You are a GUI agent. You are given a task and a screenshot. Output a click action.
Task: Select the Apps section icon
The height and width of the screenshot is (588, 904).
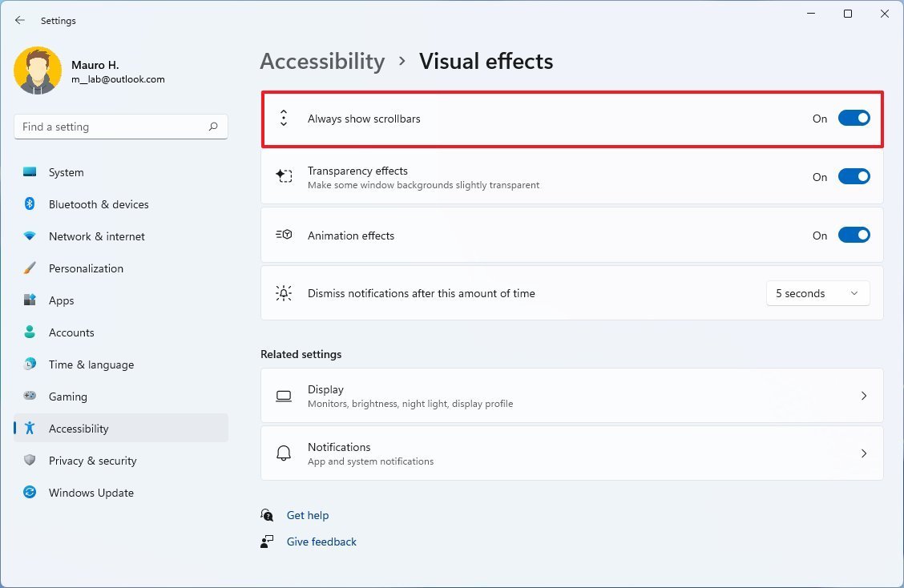pyautogui.click(x=30, y=300)
